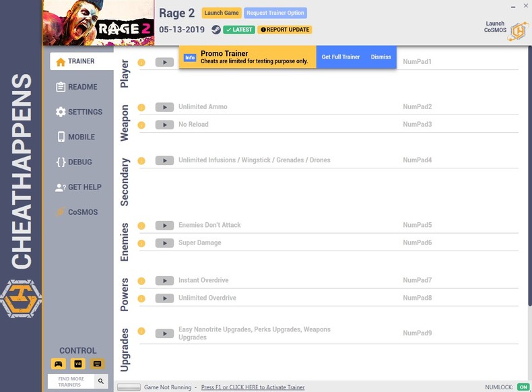Click the 05-13-2019 trainer date
This screenshot has width=532, height=392.
tap(182, 30)
